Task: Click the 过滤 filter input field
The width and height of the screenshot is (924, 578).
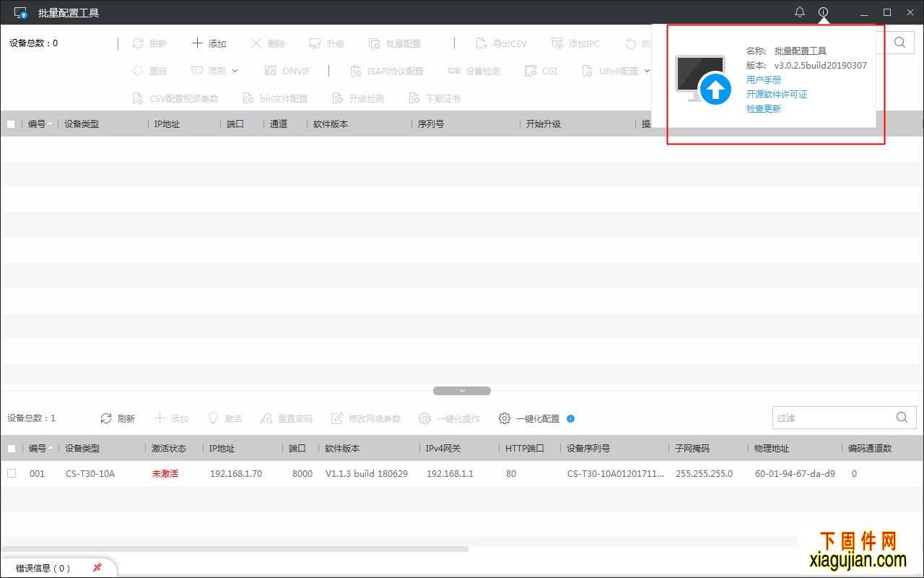Action: pyautogui.click(x=832, y=418)
